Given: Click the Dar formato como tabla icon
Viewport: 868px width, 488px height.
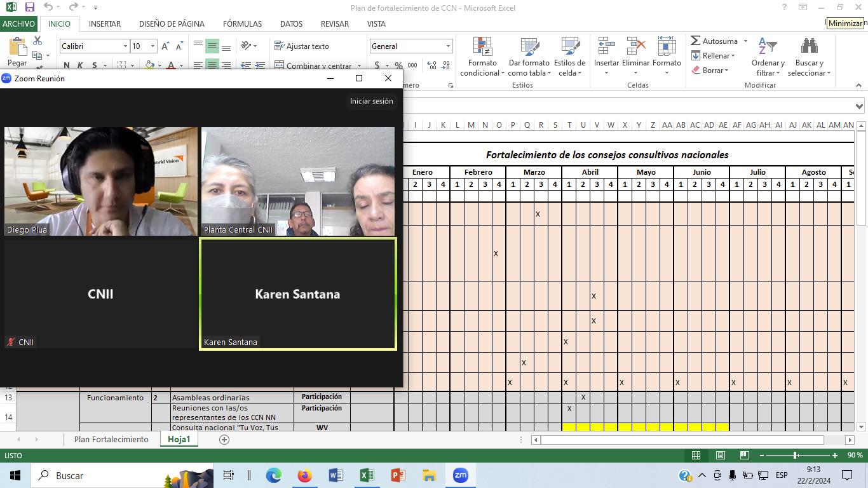Looking at the screenshot, I should tap(529, 48).
